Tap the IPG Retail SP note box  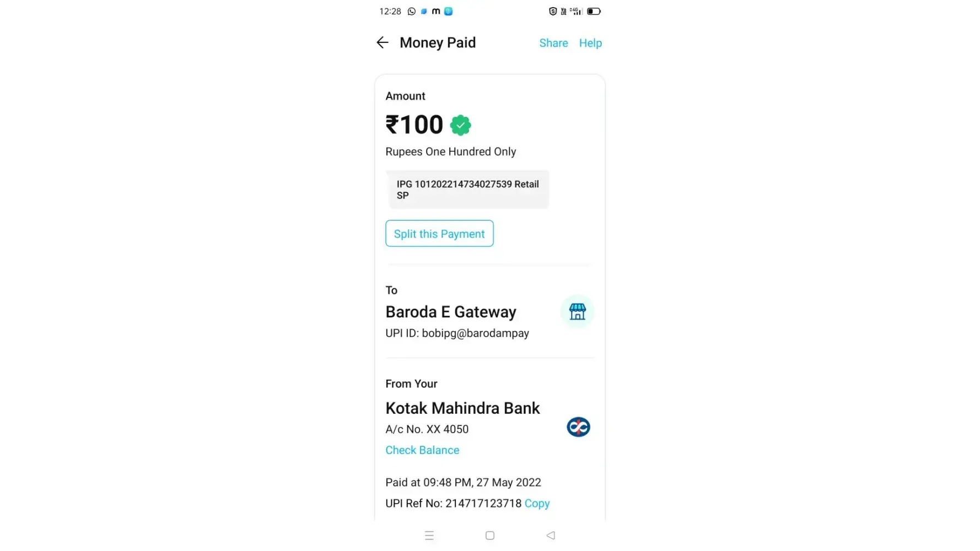click(x=468, y=190)
